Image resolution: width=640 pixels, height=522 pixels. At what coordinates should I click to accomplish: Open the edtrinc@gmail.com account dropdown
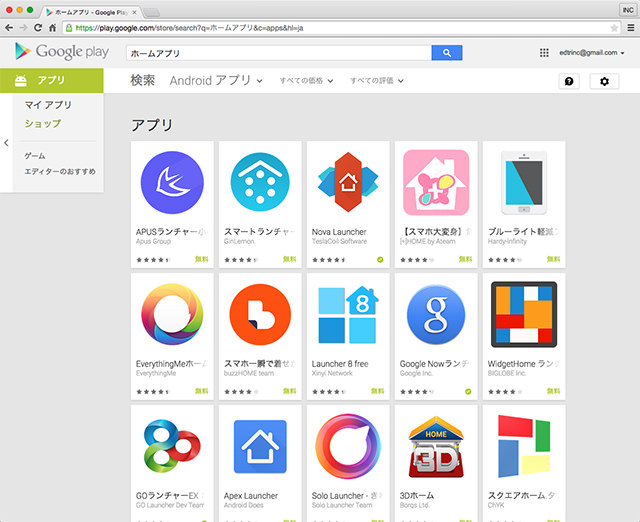point(592,53)
